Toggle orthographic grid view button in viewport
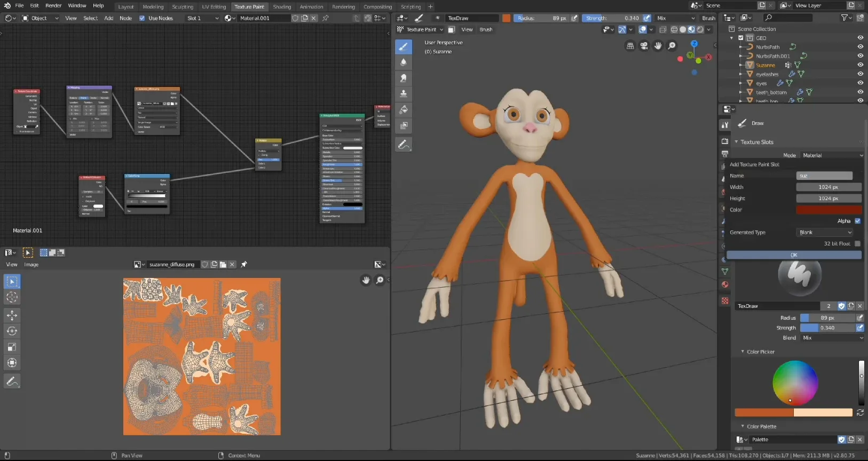Image resolution: width=868 pixels, height=461 pixels. pyautogui.click(x=630, y=46)
